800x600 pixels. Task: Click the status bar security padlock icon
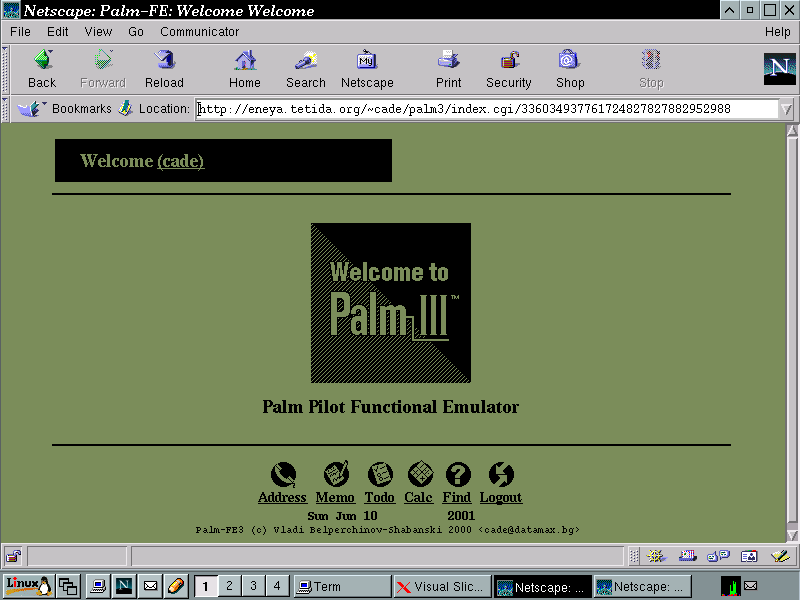pos(13,556)
